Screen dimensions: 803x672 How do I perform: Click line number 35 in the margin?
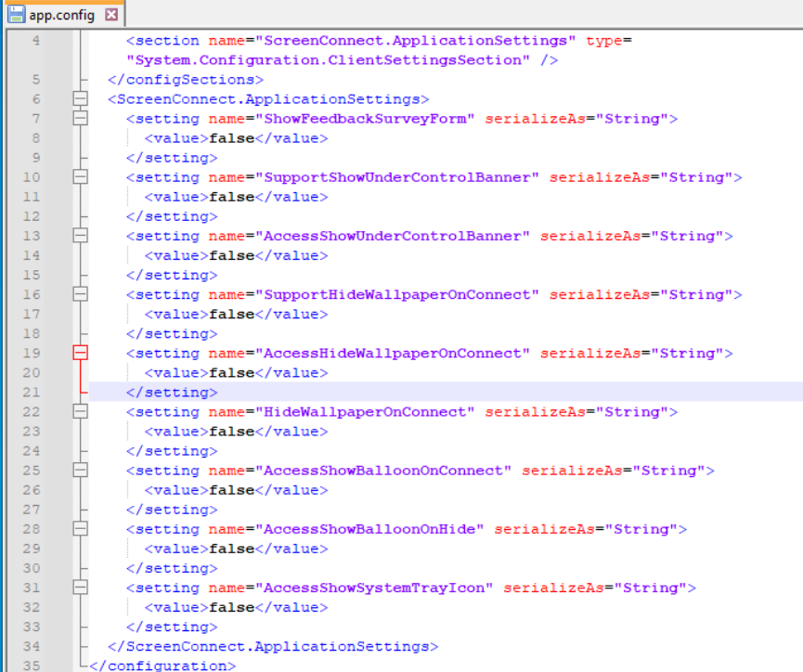coord(32,665)
